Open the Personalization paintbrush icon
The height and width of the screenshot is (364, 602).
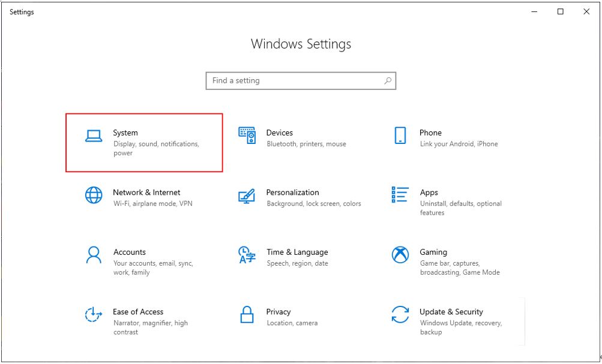[247, 195]
